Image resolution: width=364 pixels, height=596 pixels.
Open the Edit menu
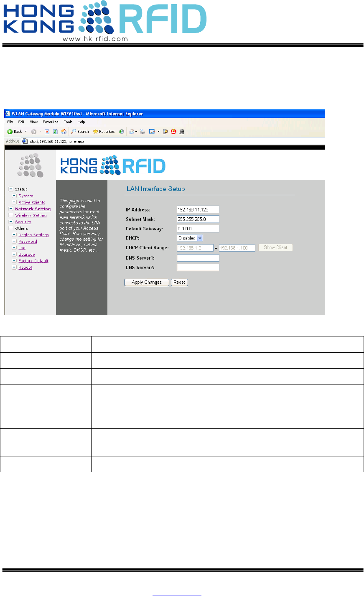tap(21, 122)
